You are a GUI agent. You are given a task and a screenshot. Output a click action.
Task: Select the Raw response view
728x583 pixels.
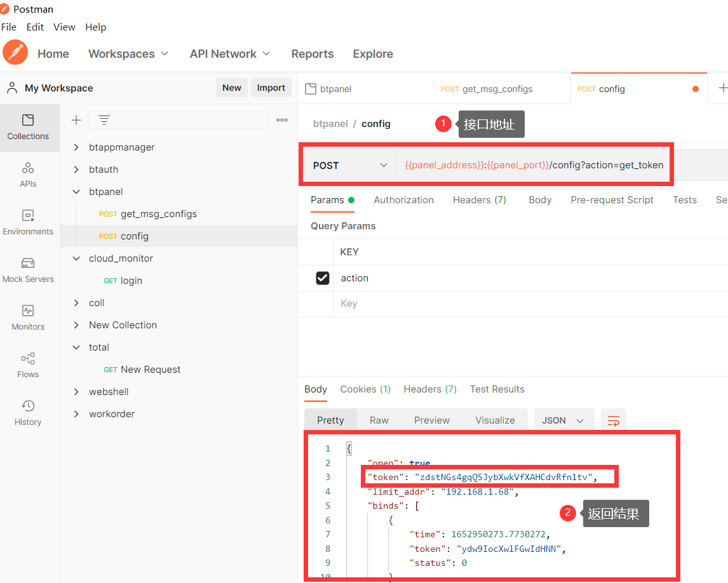pos(379,420)
